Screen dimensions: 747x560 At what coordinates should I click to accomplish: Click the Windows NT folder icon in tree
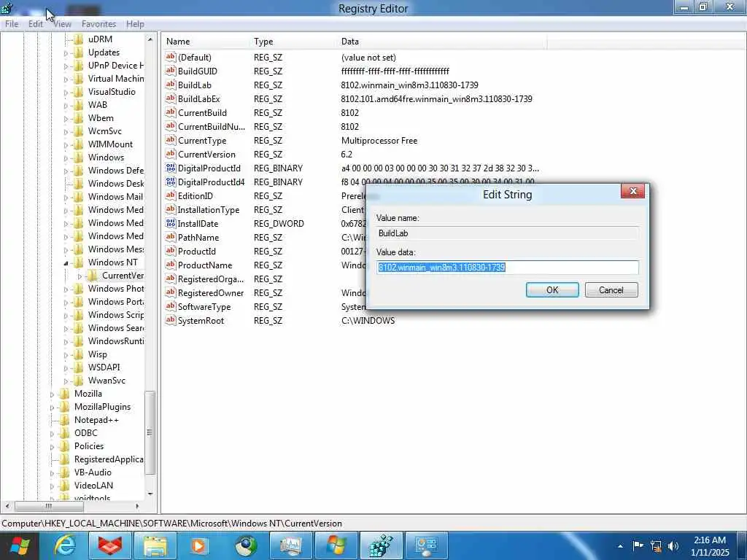click(79, 262)
